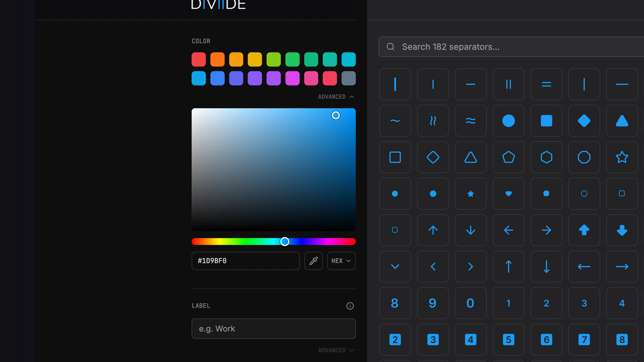Click the hue slider handle

point(285,242)
